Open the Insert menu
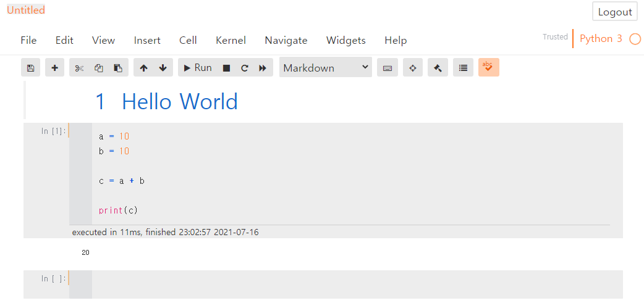The height and width of the screenshot is (303, 644). pyautogui.click(x=147, y=40)
